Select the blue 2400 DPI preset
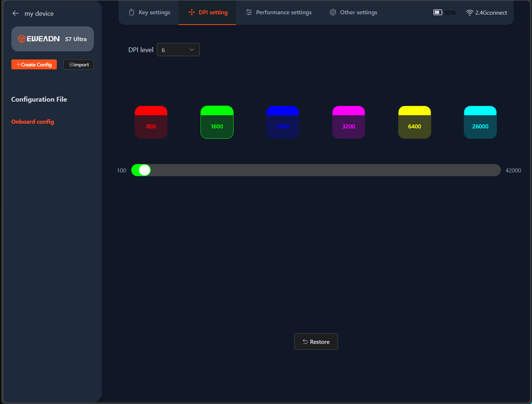The height and width of the screenshot is (404, 532). pos(283,122)
